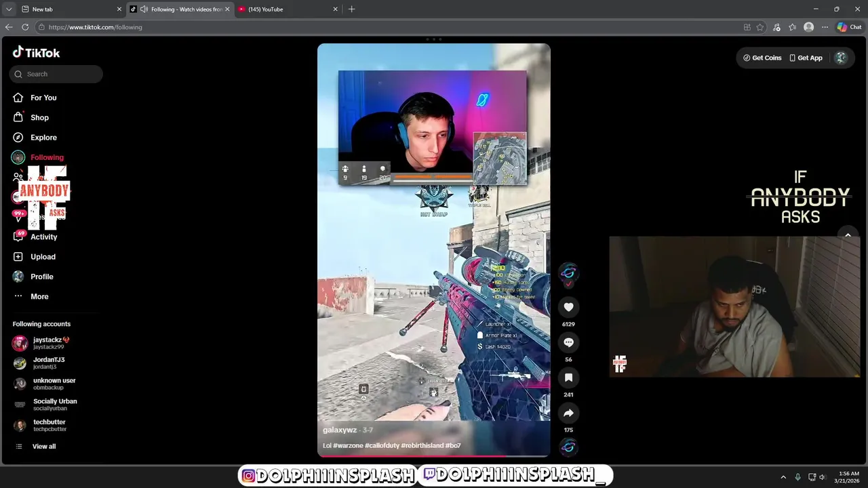Click the volume speaker tray icon
The height and width of the screenshot is (488, 868).
(x=822, y=477)
